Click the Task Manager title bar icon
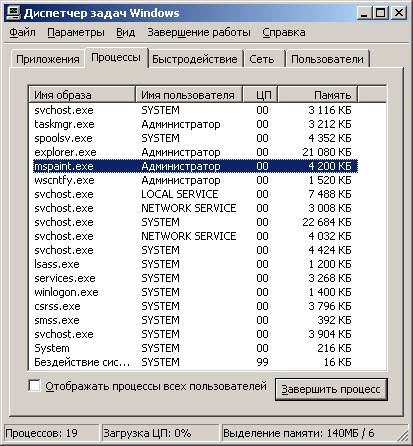 point(14,13)
